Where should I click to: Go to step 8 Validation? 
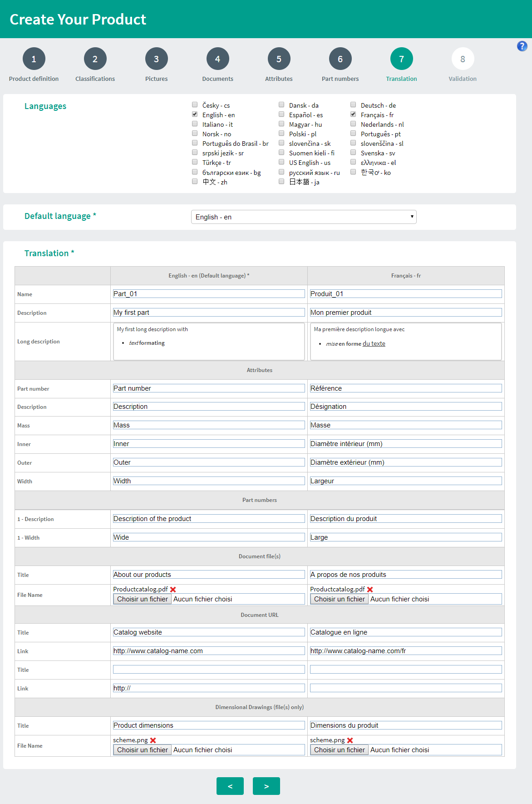pos(463,59)
